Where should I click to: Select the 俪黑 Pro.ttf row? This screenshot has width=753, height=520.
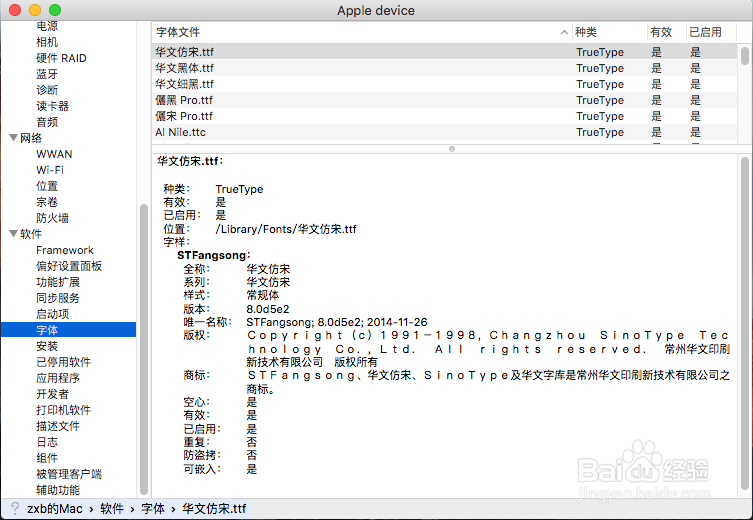click(444, 100)
